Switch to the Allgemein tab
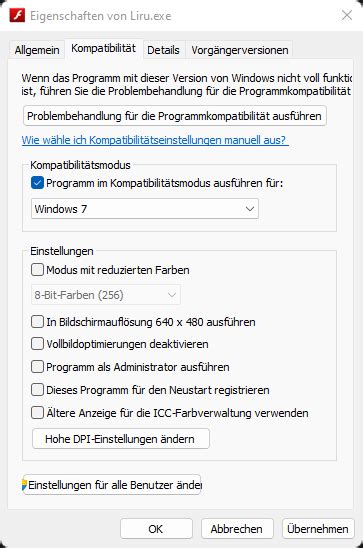The height and width of the screenshot is (548, 363). click(x=37, y=50)
